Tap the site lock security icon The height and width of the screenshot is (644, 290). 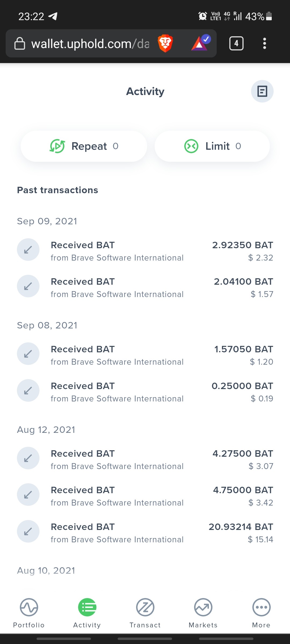coord(20,43)
